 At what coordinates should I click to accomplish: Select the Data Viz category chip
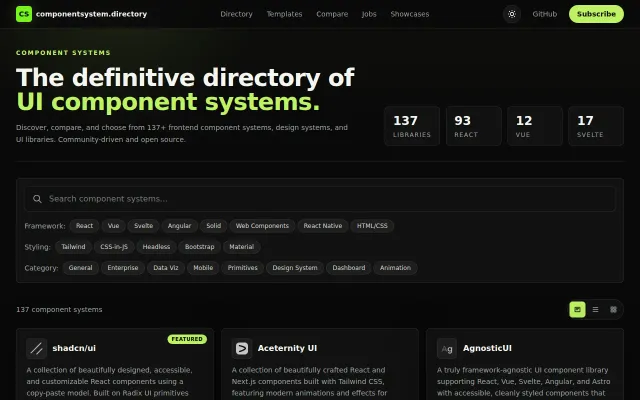tap(165, 268)
